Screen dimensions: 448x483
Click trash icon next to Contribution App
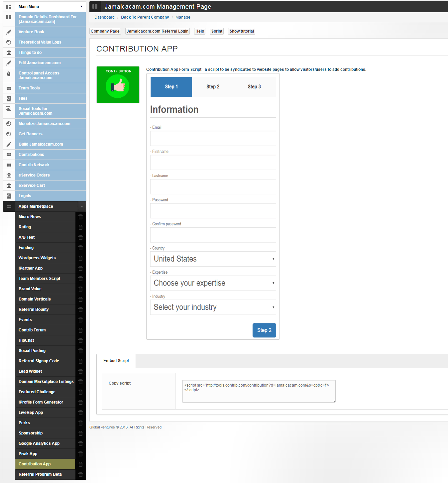tap(80, 464)
